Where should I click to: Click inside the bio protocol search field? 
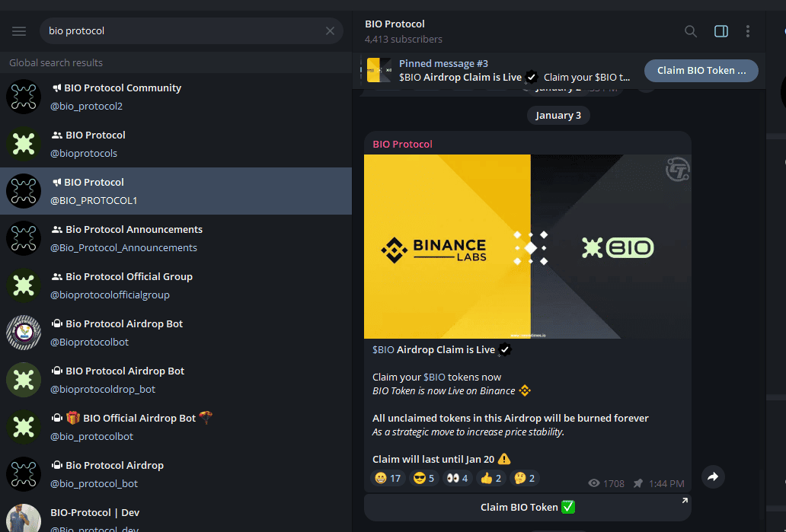(186, 31)
